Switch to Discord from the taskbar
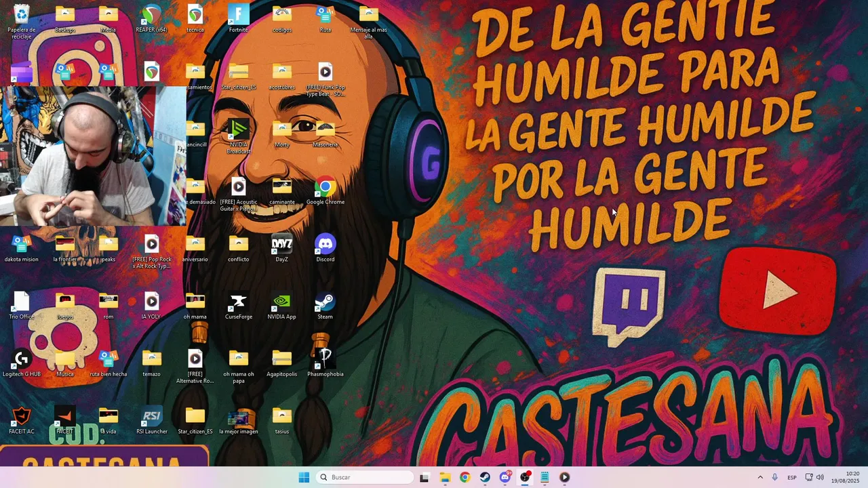The image size is (868, 488). pos(505,477)
